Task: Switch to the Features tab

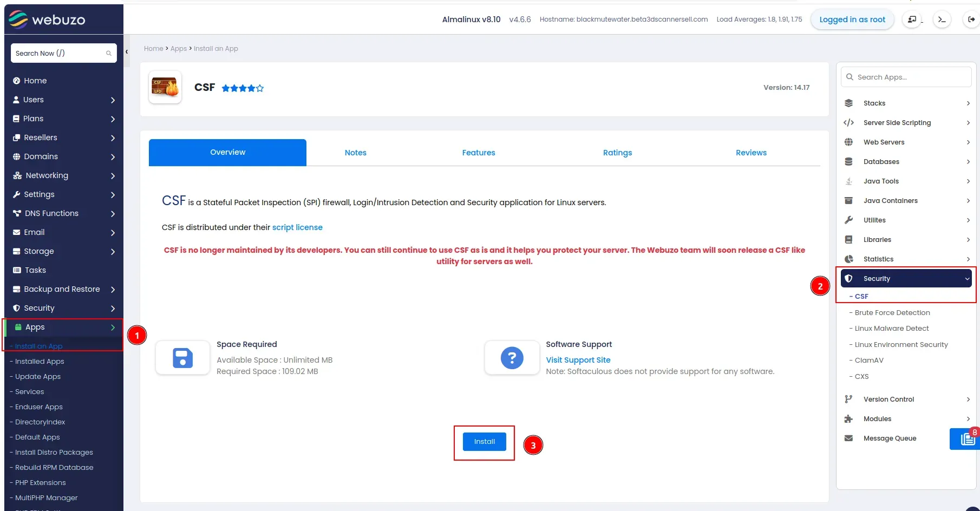Action: click(479, 153)
